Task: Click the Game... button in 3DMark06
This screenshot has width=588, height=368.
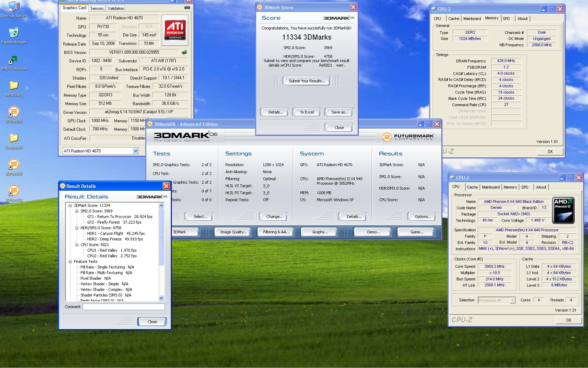Action: (x=416, y=232)
